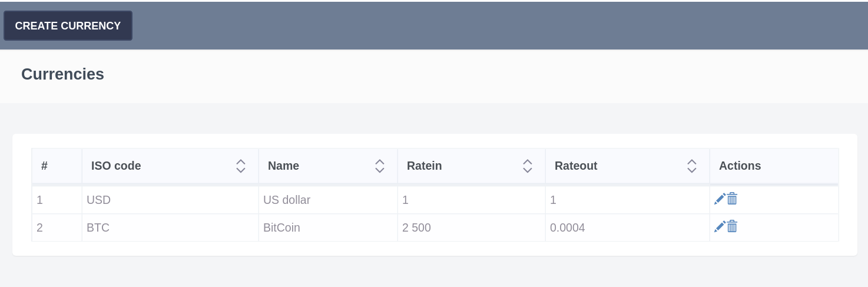Delete the USD currency using trash icon

click(732, 199)
